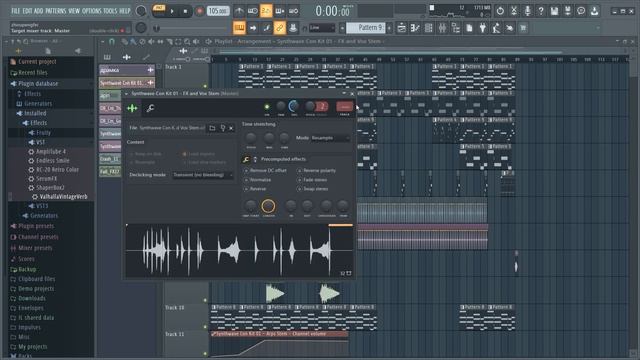Click the Fall_FX07 channel button
The width and height of the screenshot is (640, 360).
[x=110, y=172]
